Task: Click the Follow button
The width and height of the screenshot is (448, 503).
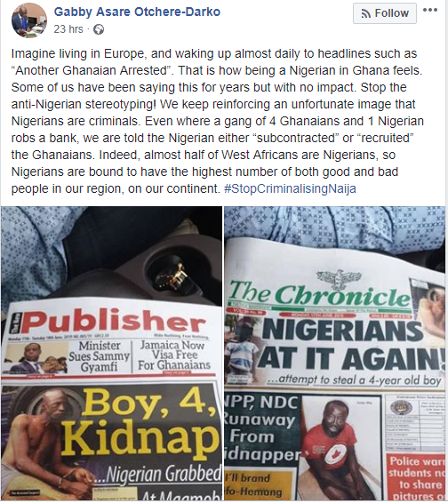Action: click(x=385, y=13)
